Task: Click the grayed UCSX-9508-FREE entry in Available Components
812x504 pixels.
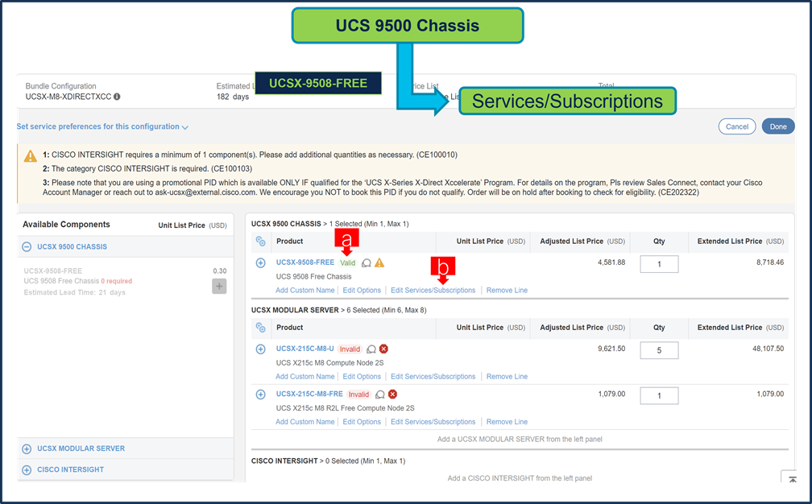Action: pos(53,271)
